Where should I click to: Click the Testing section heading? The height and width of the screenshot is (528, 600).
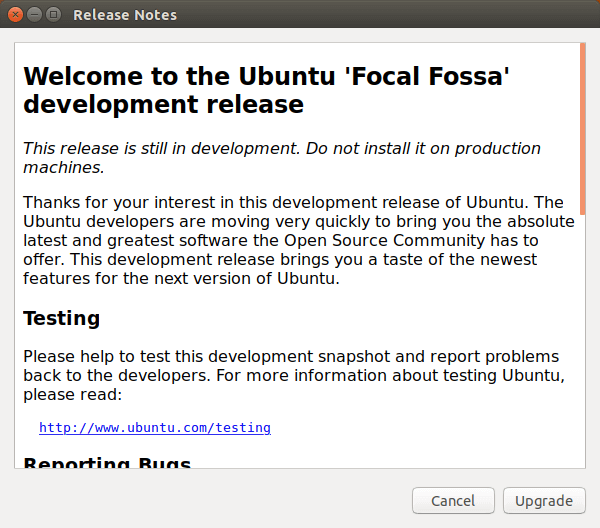(62, 318)
